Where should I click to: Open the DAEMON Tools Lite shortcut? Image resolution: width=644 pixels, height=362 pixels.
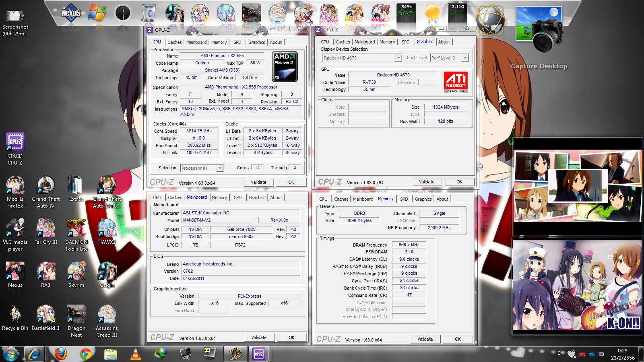76,228
